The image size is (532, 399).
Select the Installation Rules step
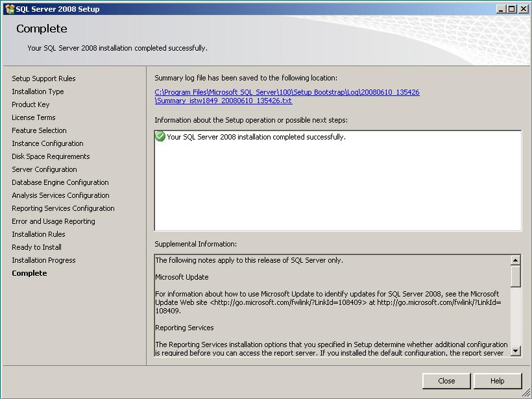(x=38, y=234)
